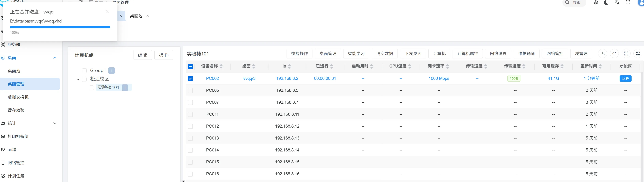Collapse the 桌面 sidebar section chevron
The width and height of the screenshot is (644, 182).
(x=55, y=58)
